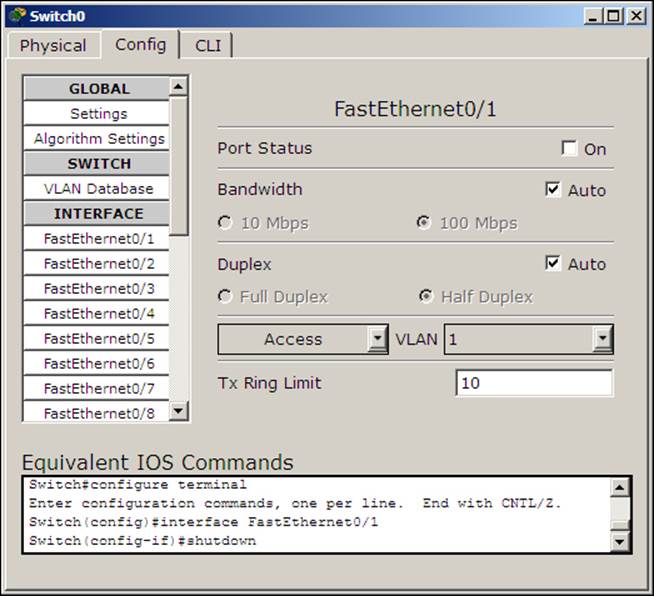Select FastEthernet0/4 in the interface list
Viewport: 654px width, 596px height.
(97, 314)
